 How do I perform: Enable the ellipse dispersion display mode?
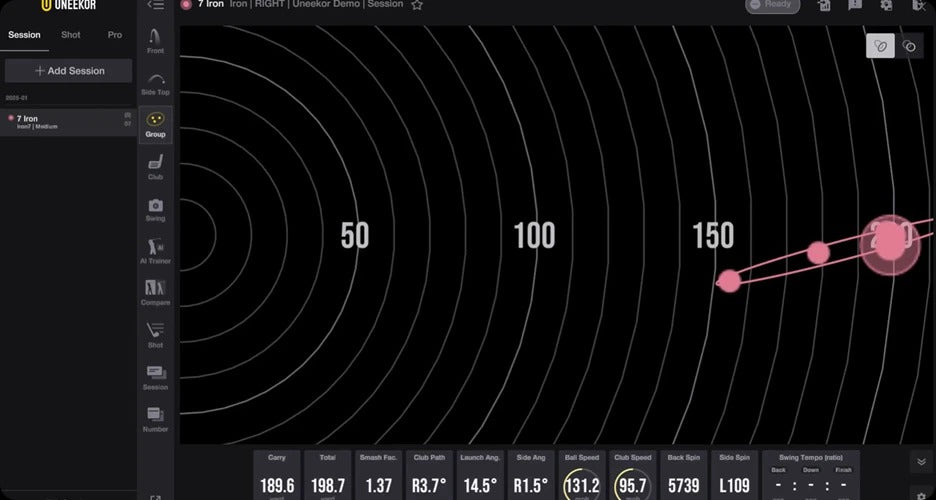click(880, 46)
